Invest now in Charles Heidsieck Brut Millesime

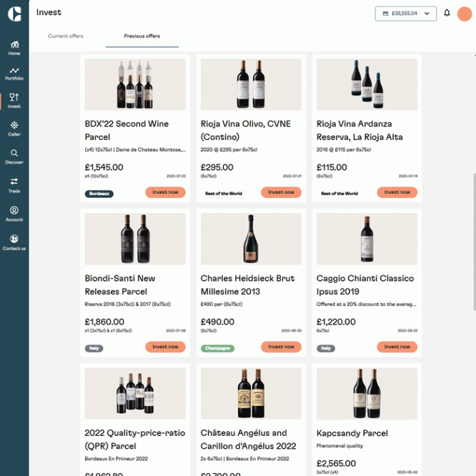pos(281,347)
